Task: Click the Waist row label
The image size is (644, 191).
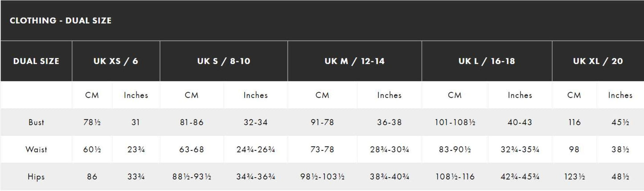Action: 36,149
